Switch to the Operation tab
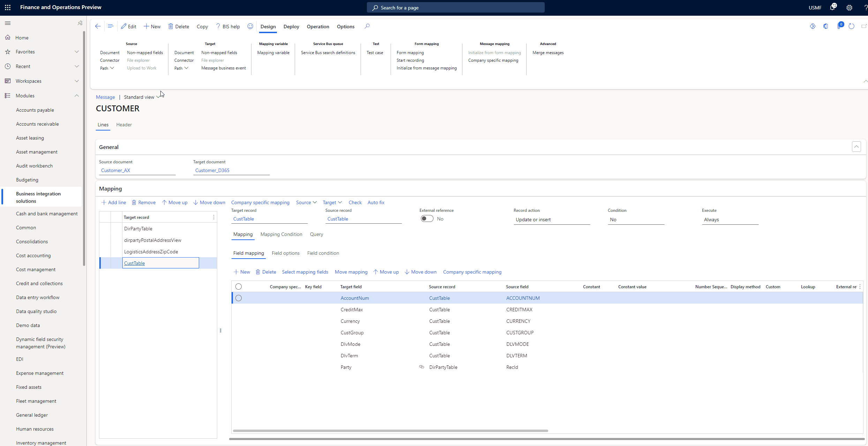This screenshot has height=446, width=868. (318, 27)
